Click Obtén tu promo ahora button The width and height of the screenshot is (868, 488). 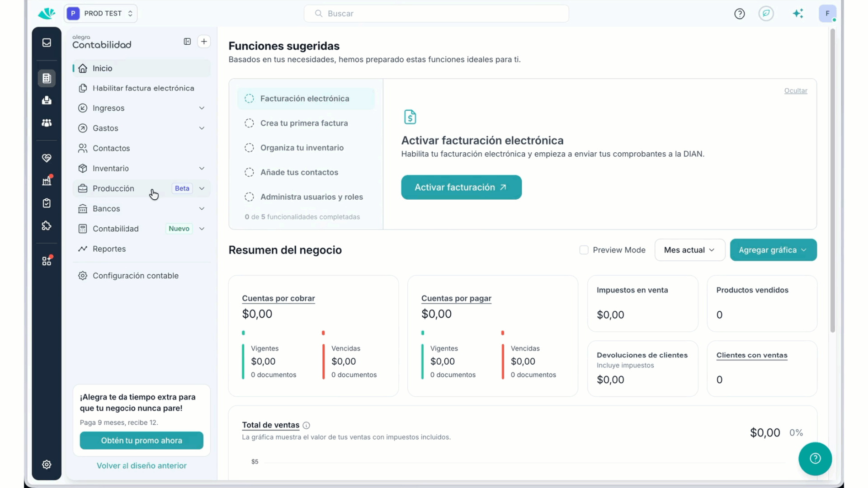point(142,441)
